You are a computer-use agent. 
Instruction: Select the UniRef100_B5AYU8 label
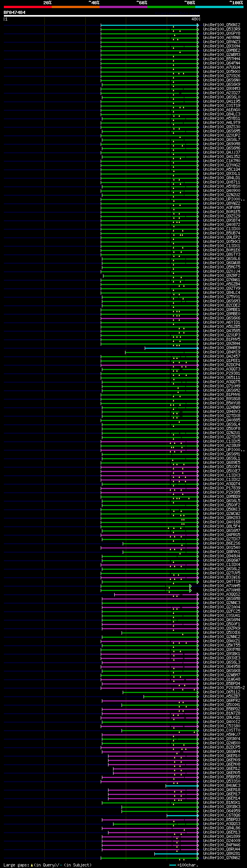click(222, 403)
